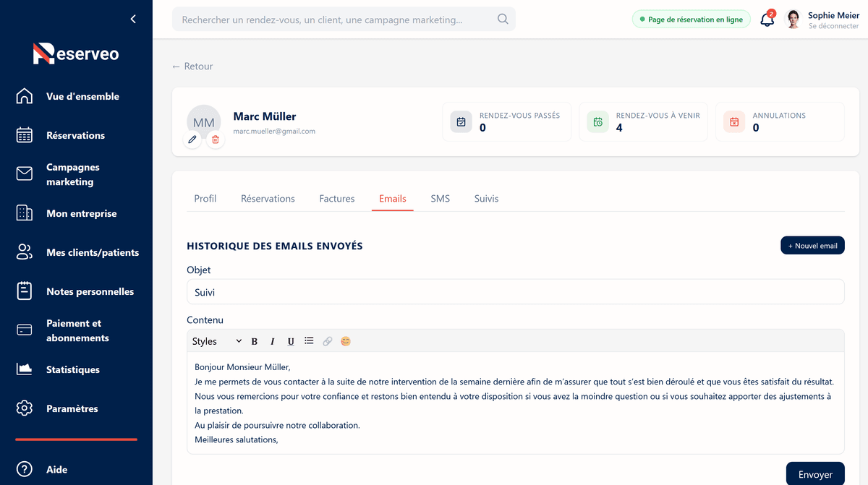Open Mon entreprise in the sidebar
The image size is (868, 485).
81,213
